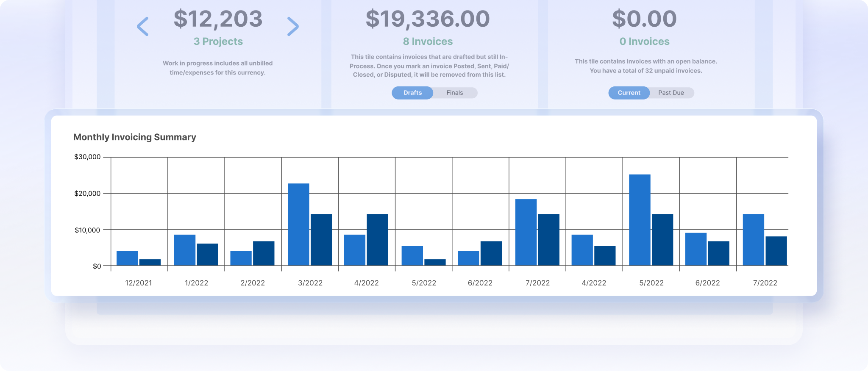Open the 0 Invoices link
The image size is (868, 371).
pos(644,42)
